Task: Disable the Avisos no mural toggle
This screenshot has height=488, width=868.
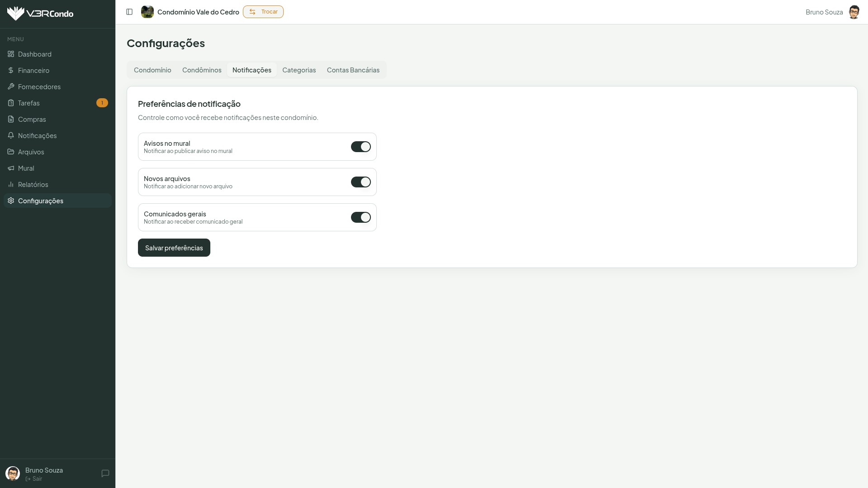Action: (360, 147)
